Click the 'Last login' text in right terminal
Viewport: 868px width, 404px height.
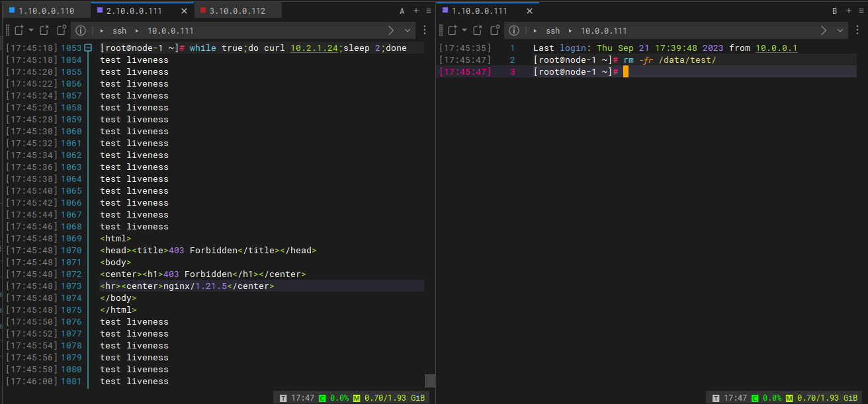coord(560,48)
